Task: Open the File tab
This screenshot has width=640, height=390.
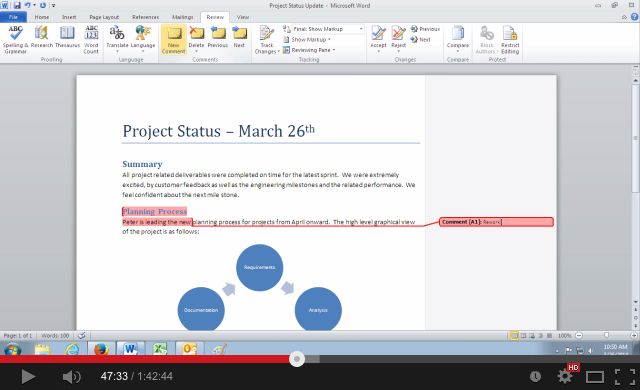Action: coord(13,17)
